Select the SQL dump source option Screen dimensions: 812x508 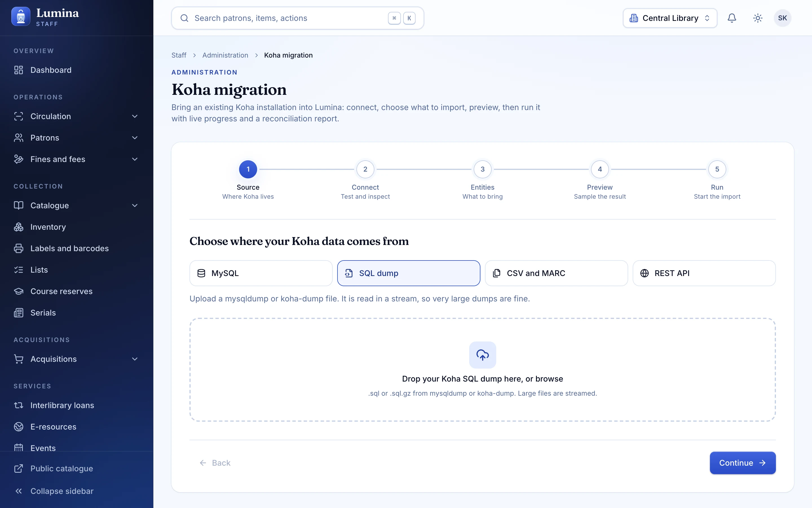408,273
